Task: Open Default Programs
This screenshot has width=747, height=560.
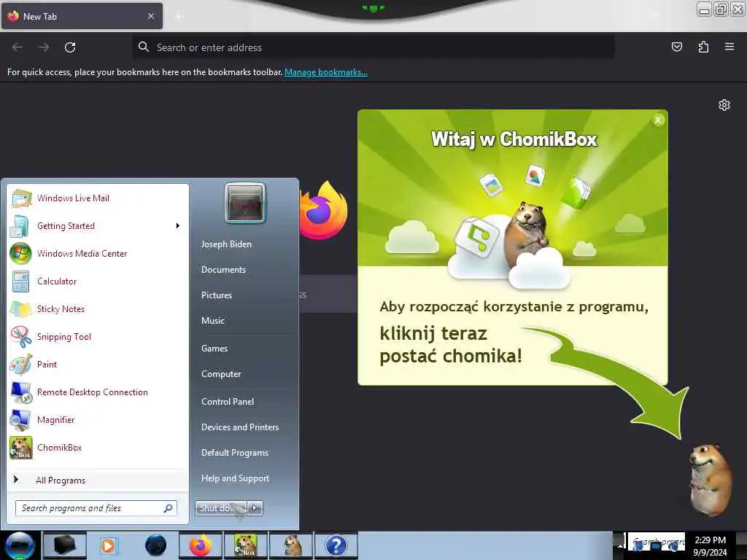Action: point(235,453)
